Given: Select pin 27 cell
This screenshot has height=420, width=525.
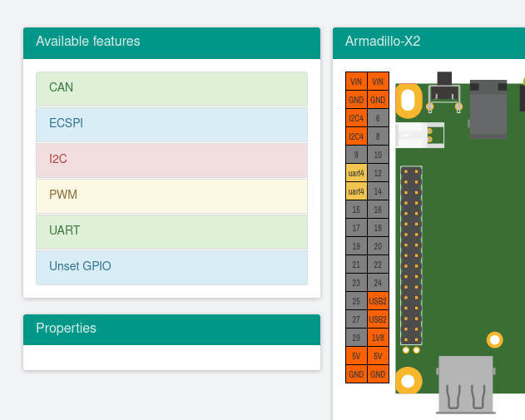Looking at the screenshot, I should 356,319.
